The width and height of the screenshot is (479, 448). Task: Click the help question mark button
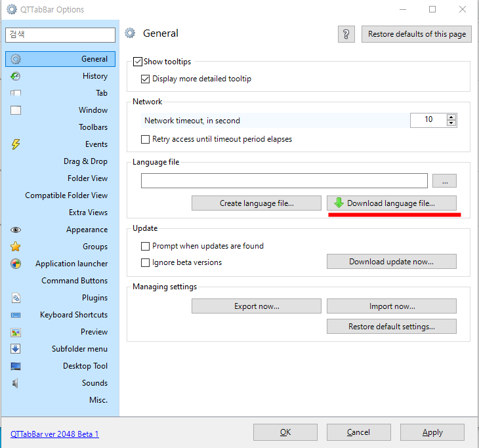tap(346, 34)
